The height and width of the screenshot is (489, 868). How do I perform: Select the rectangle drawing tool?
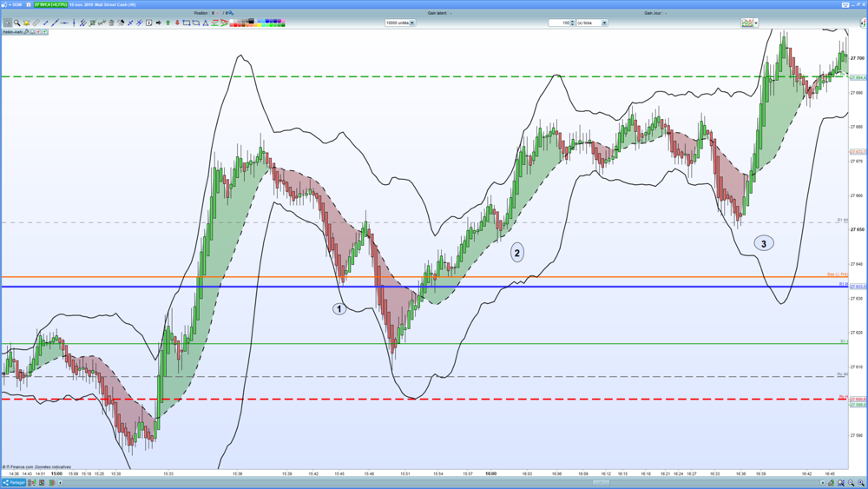pyautogui.click(x=187, y=23)
